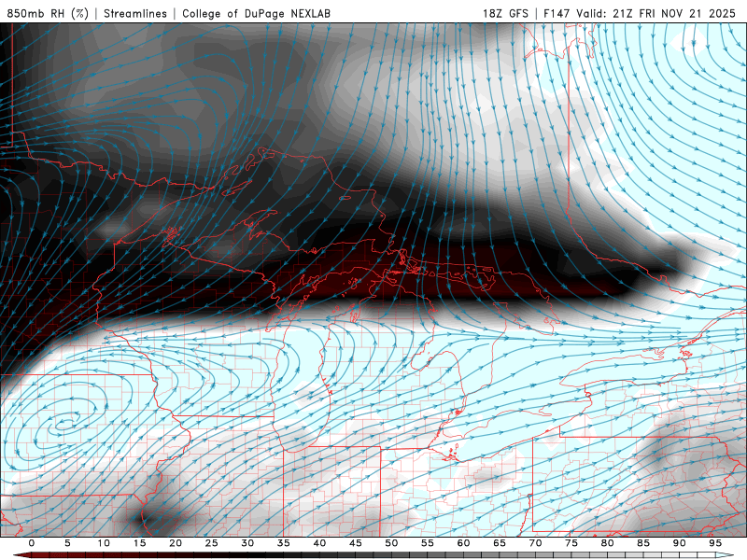Select the "F147" forecast hour text

point(557,13)
